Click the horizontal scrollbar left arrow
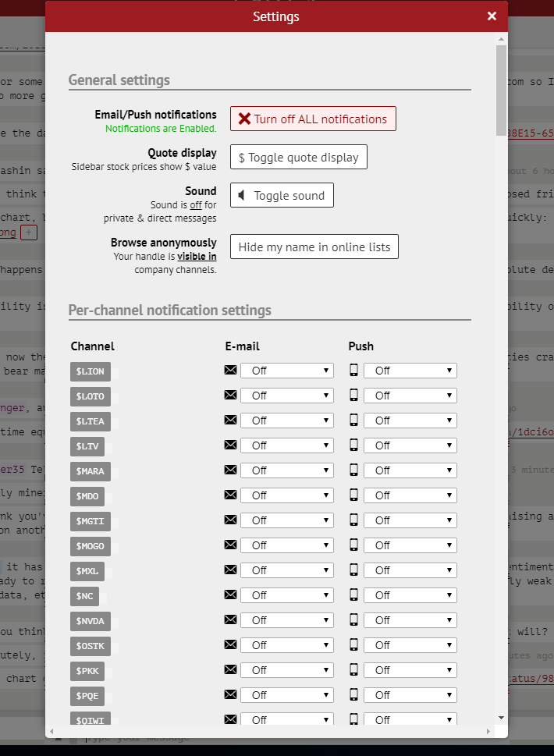The image size is (554, 756). point(52,731)
